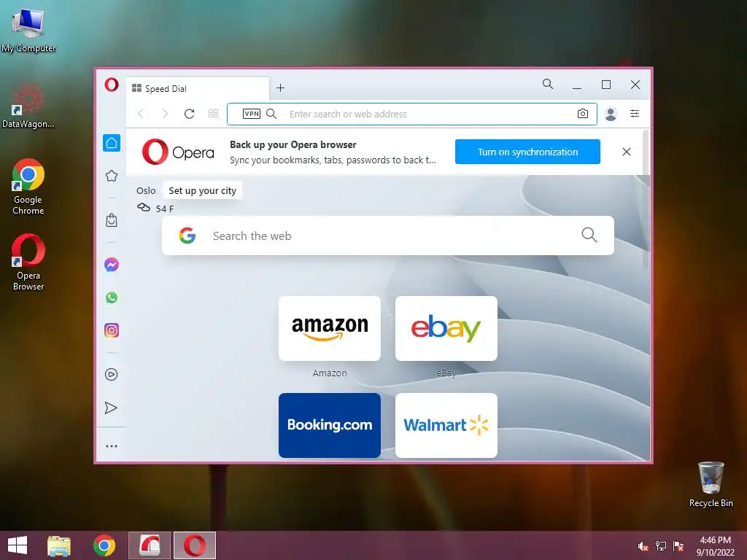Open My Flow send icon
747x560 pixels.
pos(111,408)
